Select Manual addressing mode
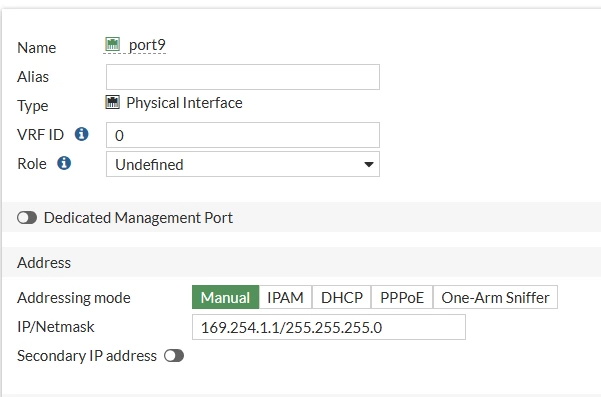 (225, 297)
